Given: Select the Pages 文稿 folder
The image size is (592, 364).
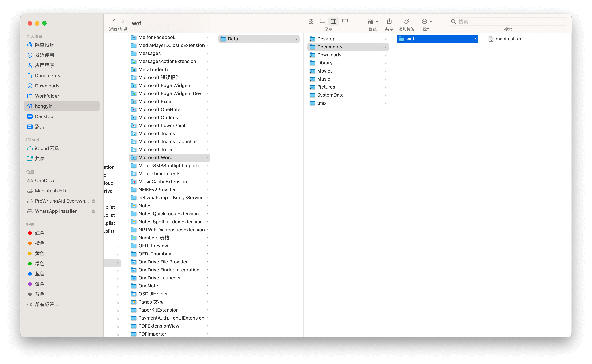Looking at the screenshot, I should (170, 302).
